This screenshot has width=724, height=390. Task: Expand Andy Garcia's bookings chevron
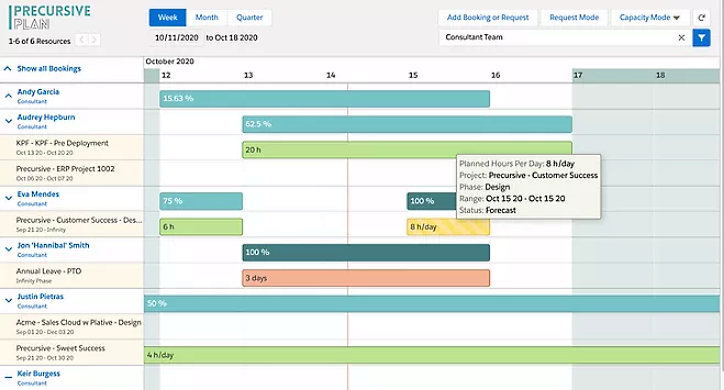pos(8,96)
